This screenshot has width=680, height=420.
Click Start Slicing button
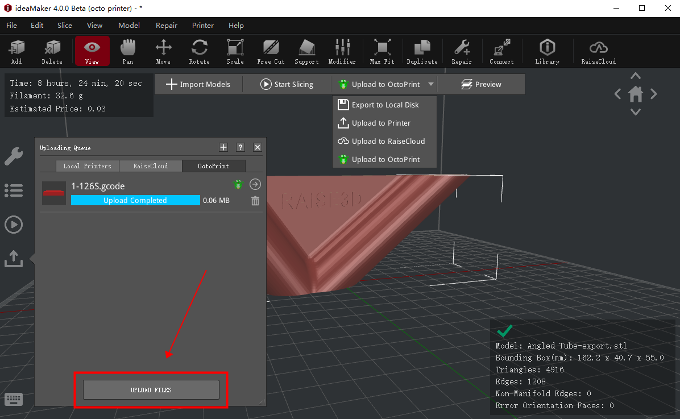(x=287, y=84)
